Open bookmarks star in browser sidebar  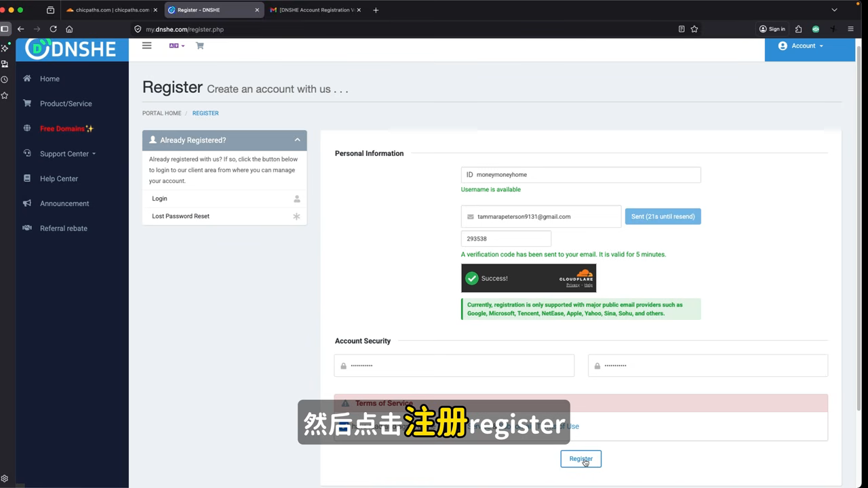click(x=5, y=96)
